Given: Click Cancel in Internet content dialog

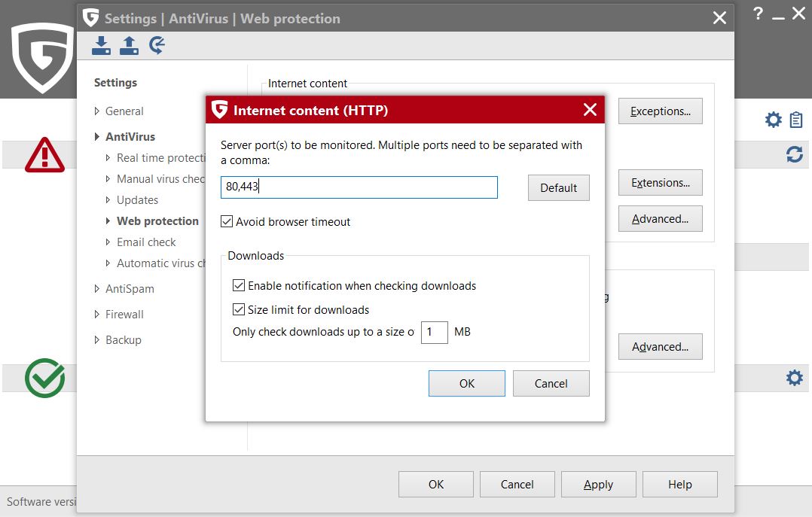Looking at the screenshot, I should pyautogui.click(x=551, y=384).
